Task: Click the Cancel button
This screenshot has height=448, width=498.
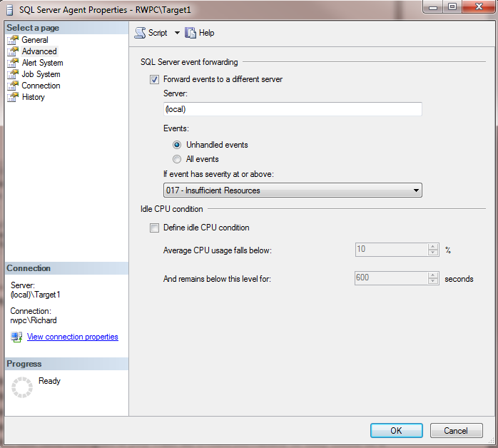Action: coord(456,431)
